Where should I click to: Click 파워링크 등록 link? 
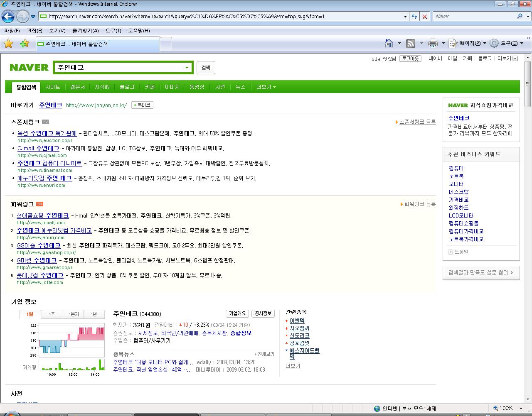[420, 204]
